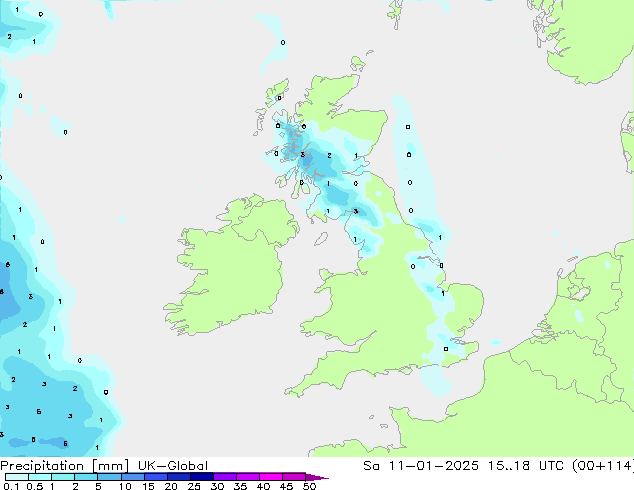
Task: Click the '20' legend label
Action: (171, 486)
